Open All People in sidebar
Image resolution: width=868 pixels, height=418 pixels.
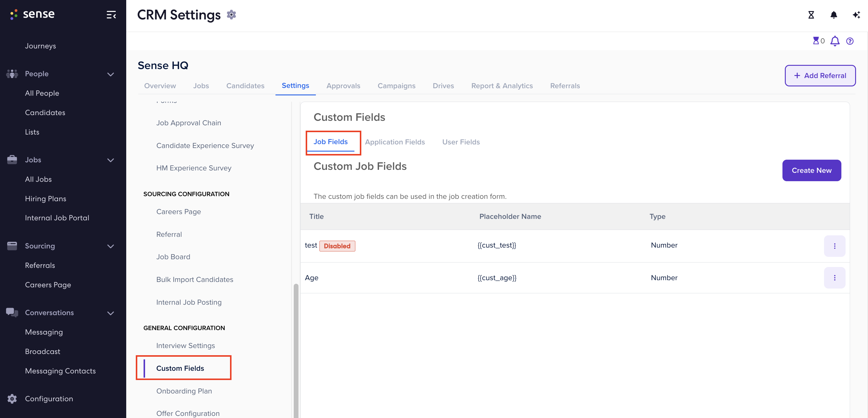(42, 93)
